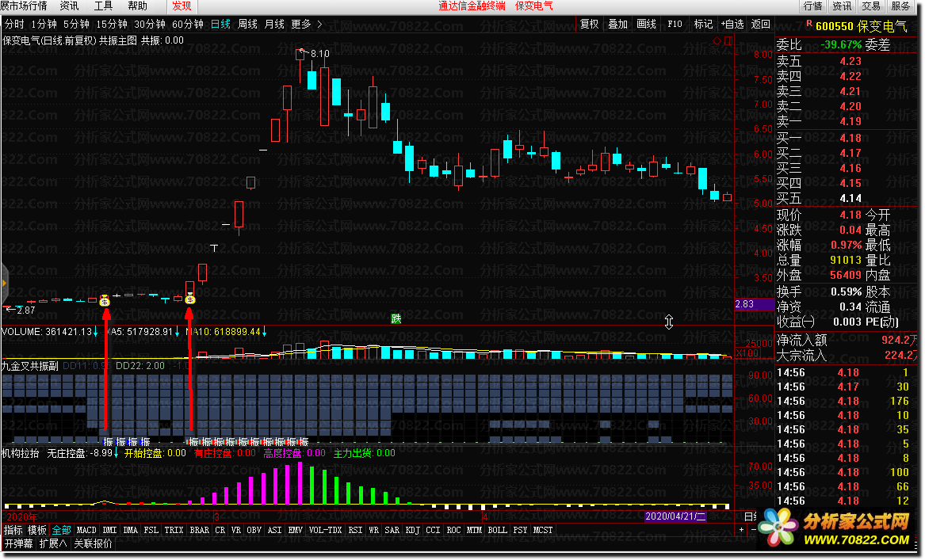925x560 pixels.
Task: Expand the 更多 period options chevron
Action: click(x=319, y=25)
